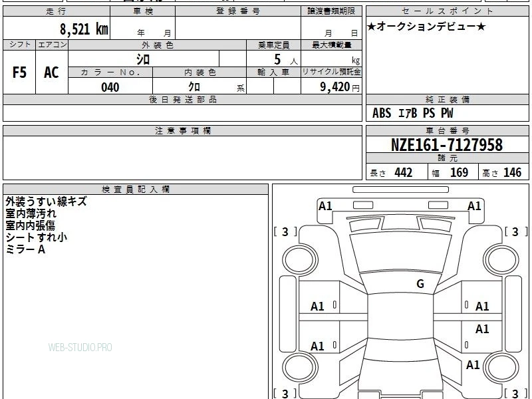The width and height of the screenshot is (532, 399).
Task: Click the recycle deposit amount 9,420円
Action: tap(340, 87)
